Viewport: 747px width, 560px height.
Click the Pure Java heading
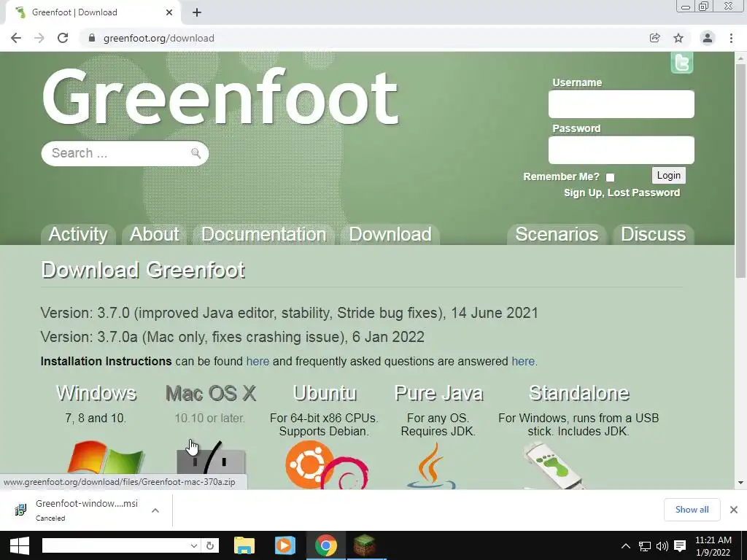(438, 393)
